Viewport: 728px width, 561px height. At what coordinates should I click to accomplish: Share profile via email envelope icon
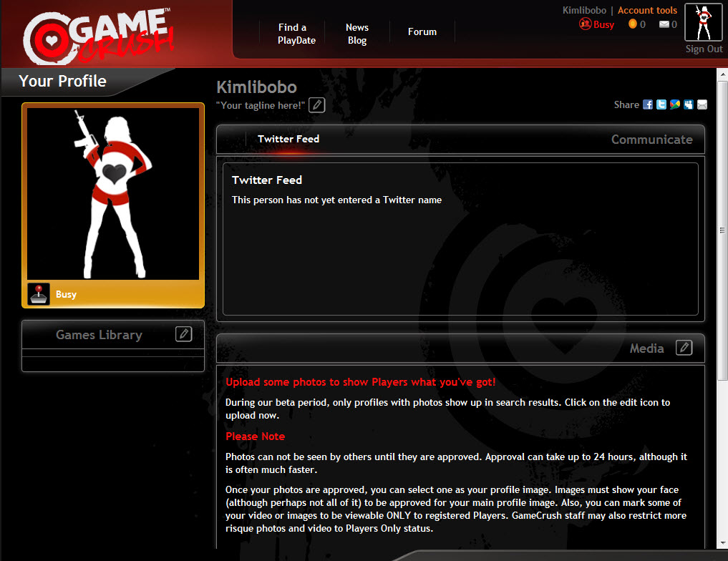pyautogui.click(x=702, y=104)
